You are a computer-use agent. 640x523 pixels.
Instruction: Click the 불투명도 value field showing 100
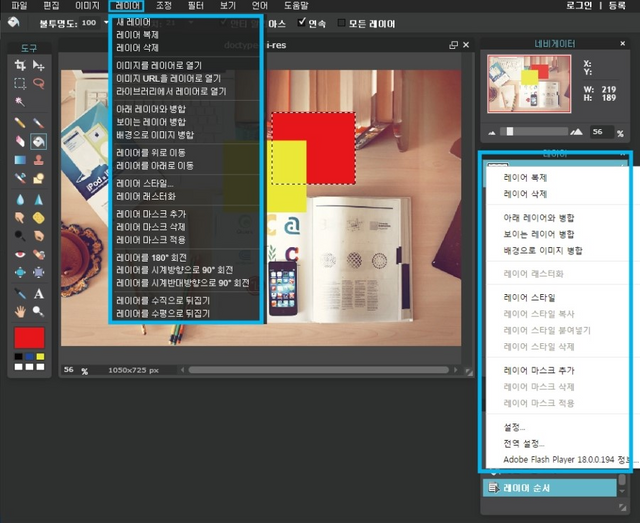click(90, 23)
